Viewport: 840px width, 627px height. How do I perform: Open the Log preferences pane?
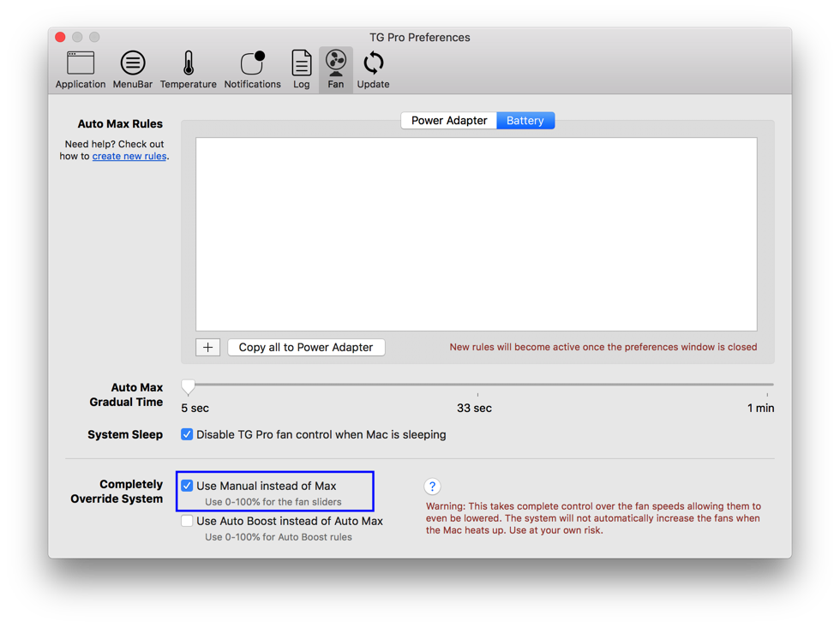click(x=301, y=70)
